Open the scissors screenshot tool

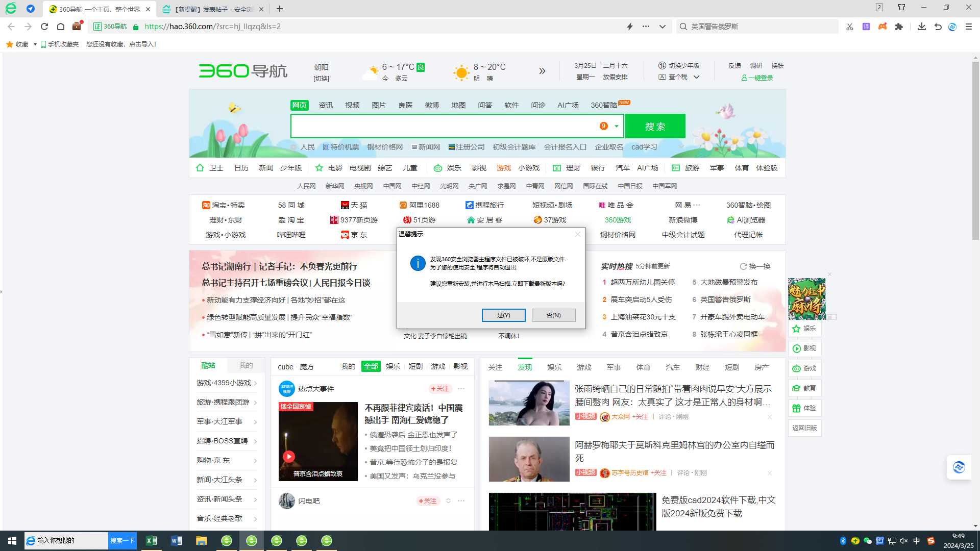point(850,27)
